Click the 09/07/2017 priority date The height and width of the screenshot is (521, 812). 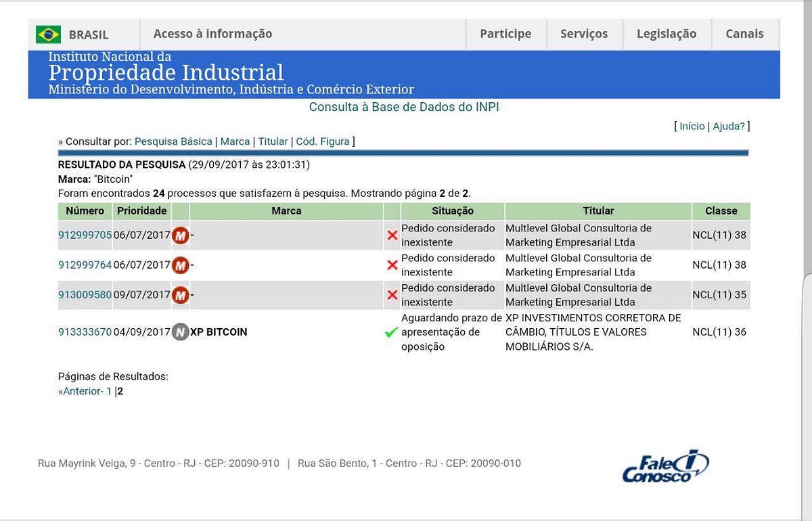142,295
